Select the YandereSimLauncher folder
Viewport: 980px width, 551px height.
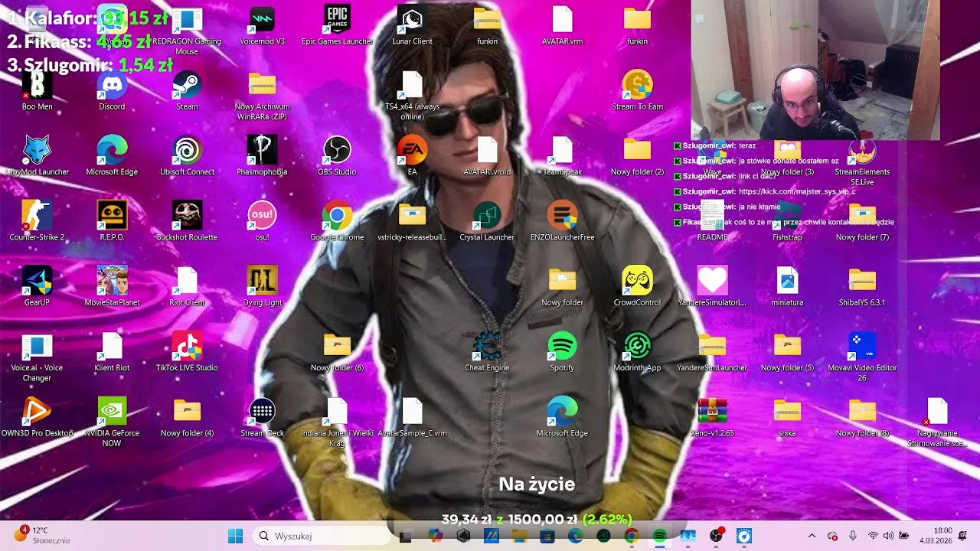pos(712,352)
